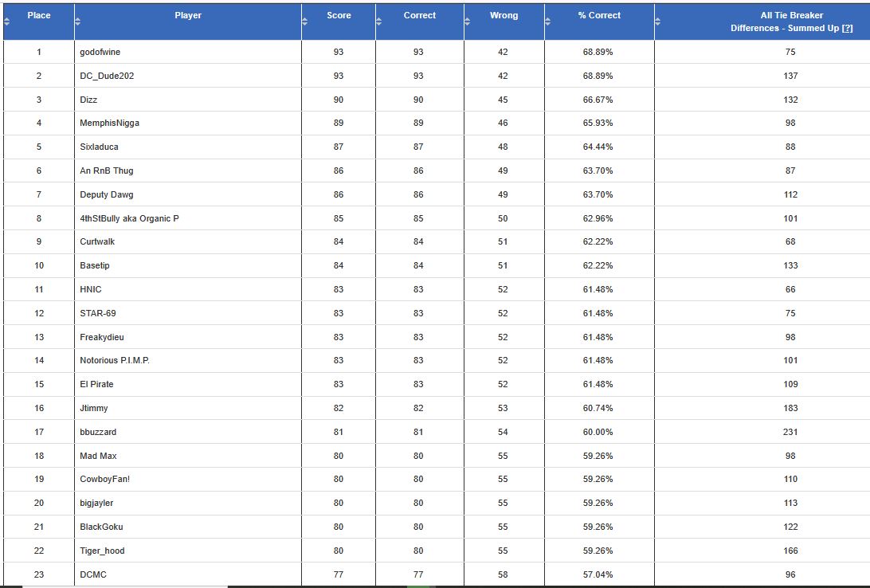Viewport: 870px width, 588px height.
Task: Click the Player column header
Action: tap(188, 15)
